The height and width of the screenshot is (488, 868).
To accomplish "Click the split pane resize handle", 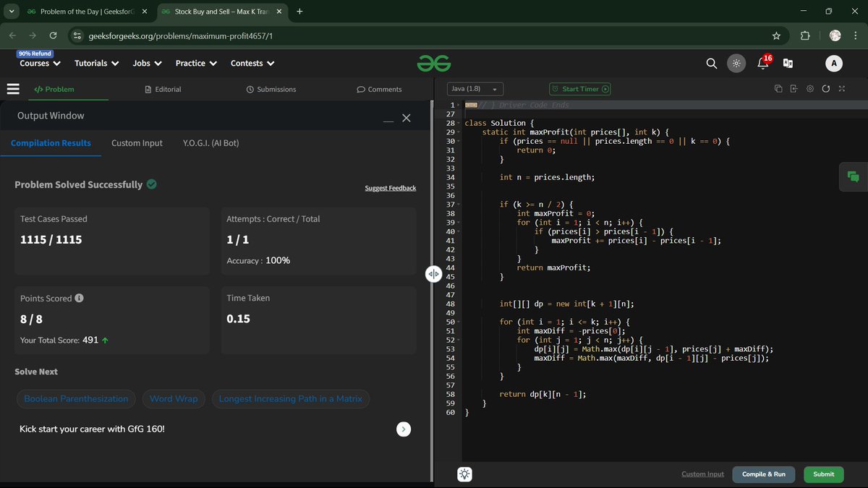I will (x=433, y=273).
